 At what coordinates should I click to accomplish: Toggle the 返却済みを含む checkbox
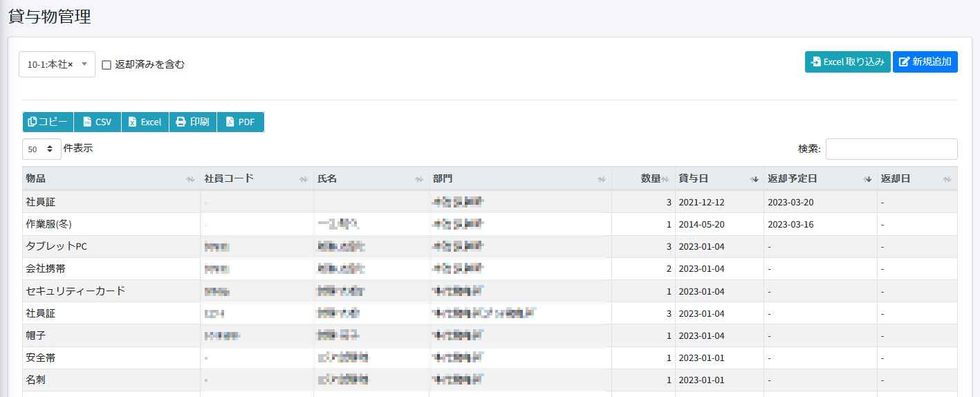point(107,65)
